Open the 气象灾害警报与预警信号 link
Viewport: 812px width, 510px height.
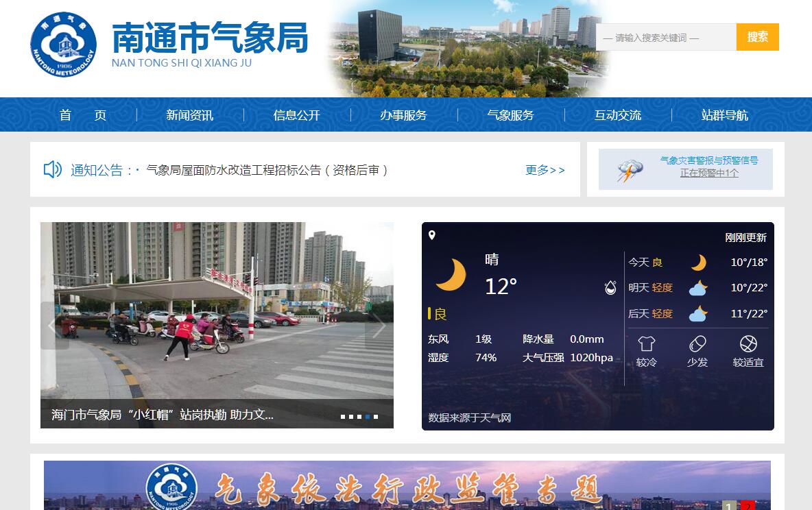pyautogui.click(x=709, y=160)
